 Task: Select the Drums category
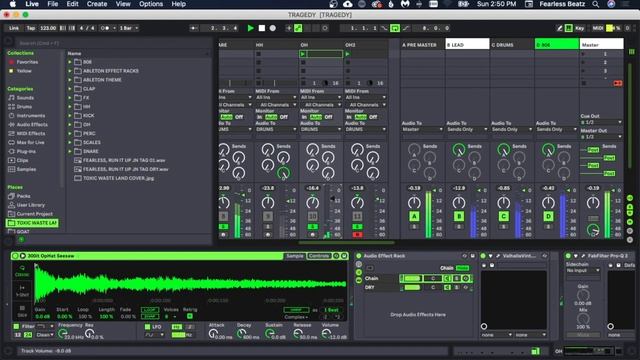24,107
